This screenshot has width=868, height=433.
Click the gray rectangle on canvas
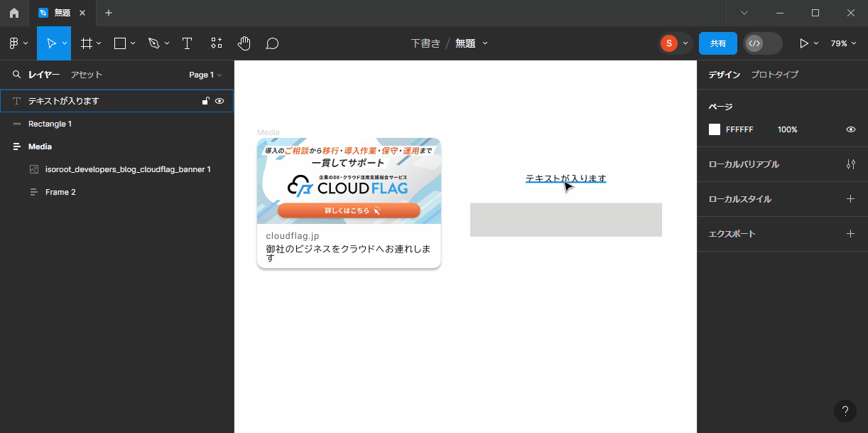coord(566,220)
